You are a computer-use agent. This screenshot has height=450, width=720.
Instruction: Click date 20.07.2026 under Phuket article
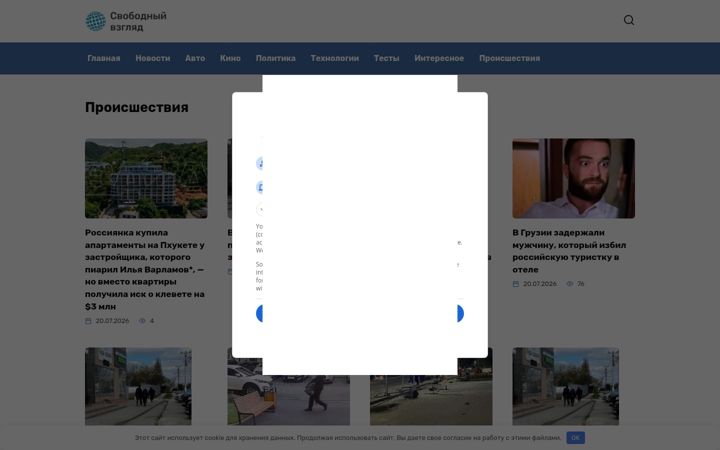coord(112,321)
